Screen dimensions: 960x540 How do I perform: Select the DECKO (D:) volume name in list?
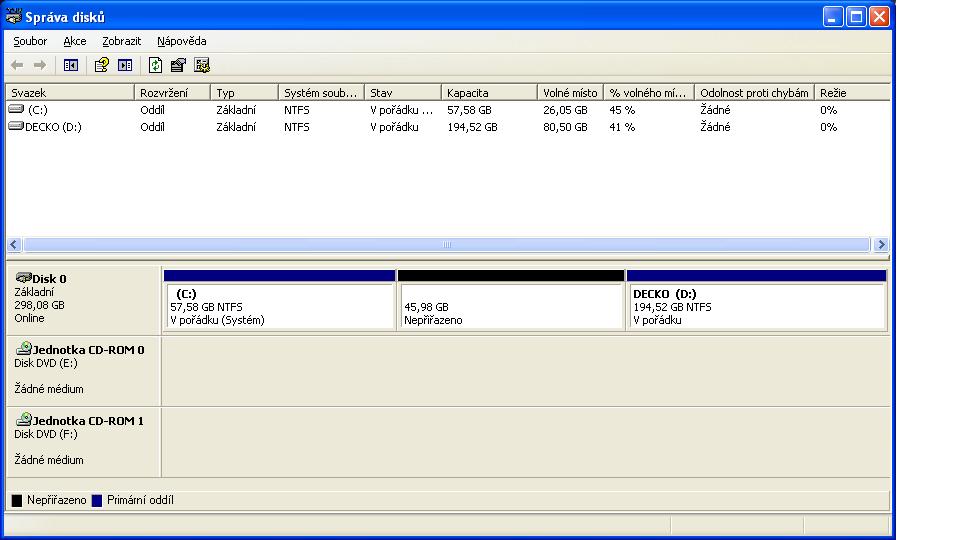[53, 127]
